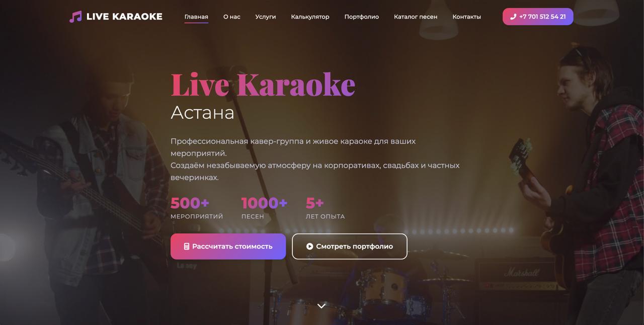The height and width of the screenshot is (325, 644).
Task: Click the calculator icon in Рассчитать стоимость
Action: 187,247
